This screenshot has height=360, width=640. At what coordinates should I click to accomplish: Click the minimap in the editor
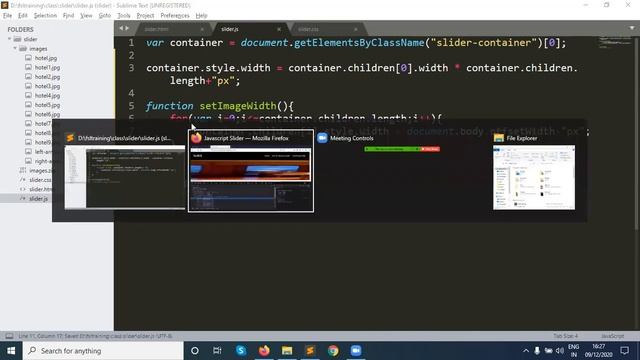click(616, 42)
